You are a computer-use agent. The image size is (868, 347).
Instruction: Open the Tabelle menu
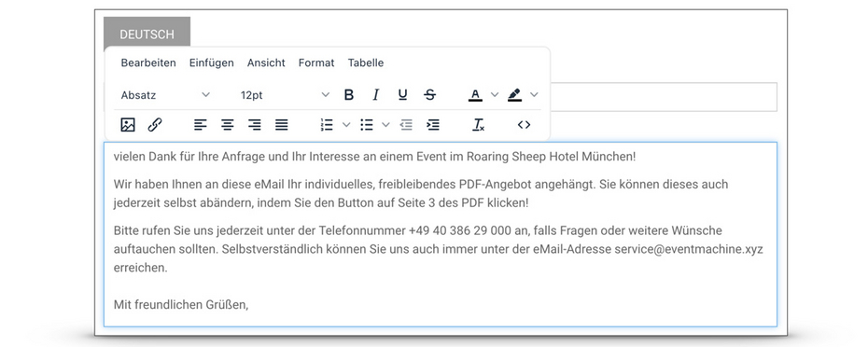pyautogui.click(x=366, y=62)
